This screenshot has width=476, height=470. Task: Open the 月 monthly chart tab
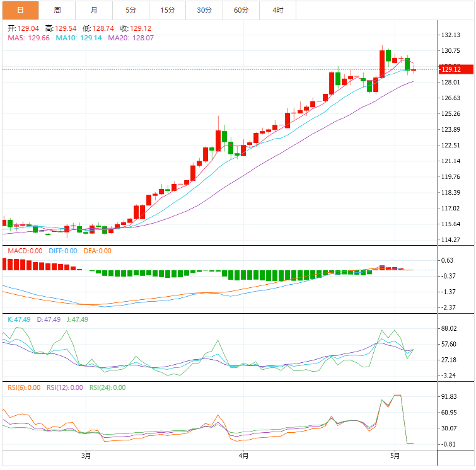(x=94, y=10)
